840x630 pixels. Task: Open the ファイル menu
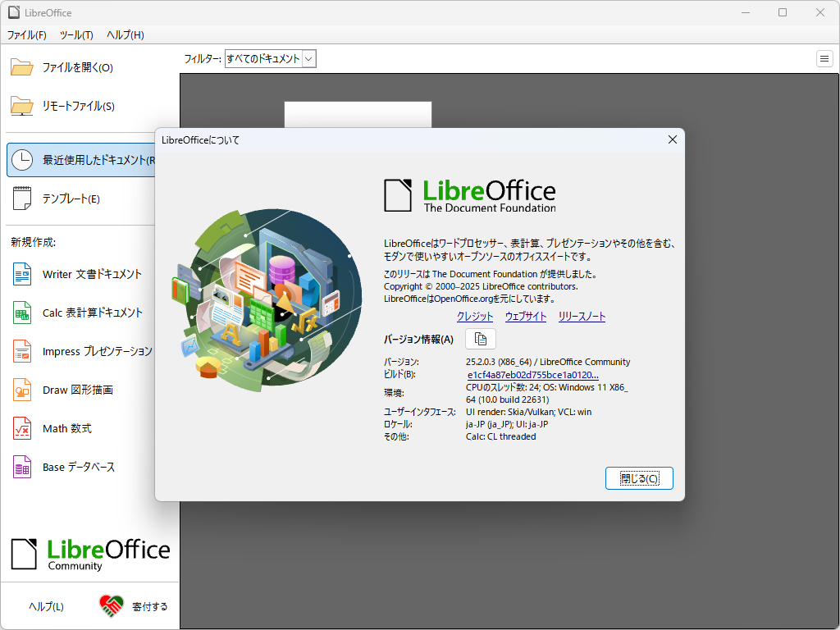(25, 35)
